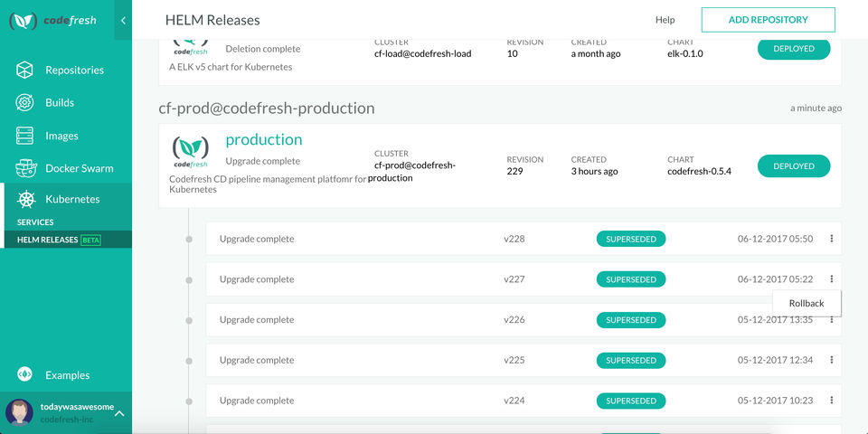Open the v226 revision three-dot menu
This screenshot has height=434, width=868.
(831, 319)
